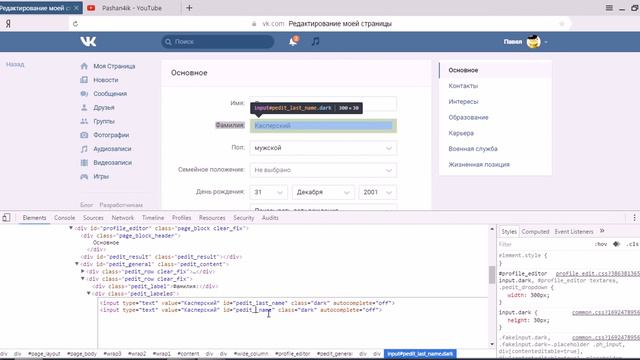640x360 pixels.
Task: Close the Редактирование моей страницы tab
Action: click(x=76, y=8)
